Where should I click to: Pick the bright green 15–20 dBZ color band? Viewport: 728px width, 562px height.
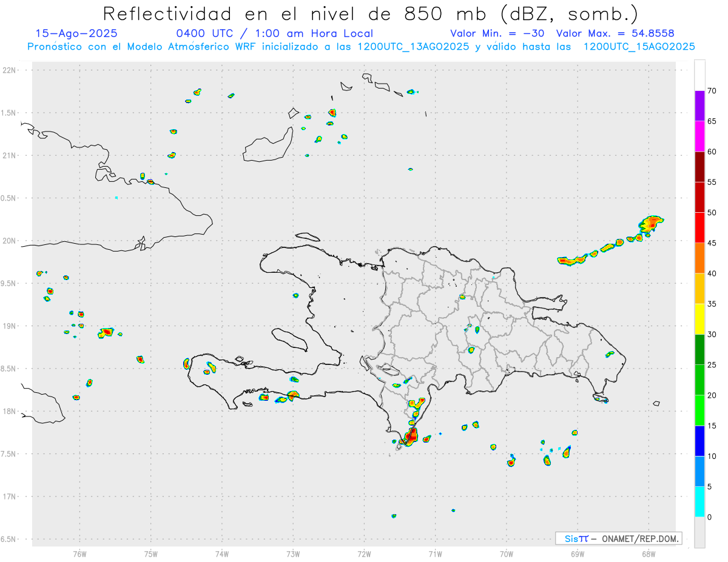pyautogui.click(x=699, y=410)
